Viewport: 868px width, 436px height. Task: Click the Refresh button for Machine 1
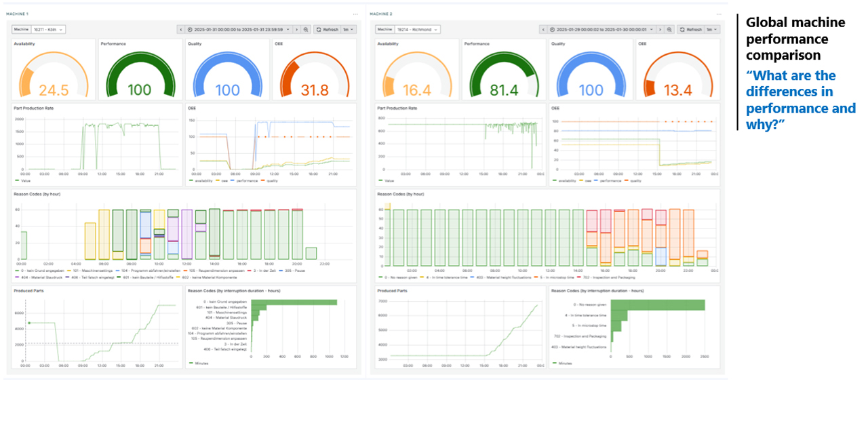pos(327,30)
